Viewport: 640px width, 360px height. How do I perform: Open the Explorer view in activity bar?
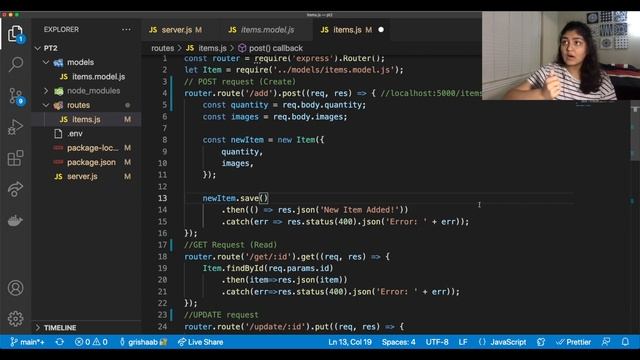tap(16, 33)
